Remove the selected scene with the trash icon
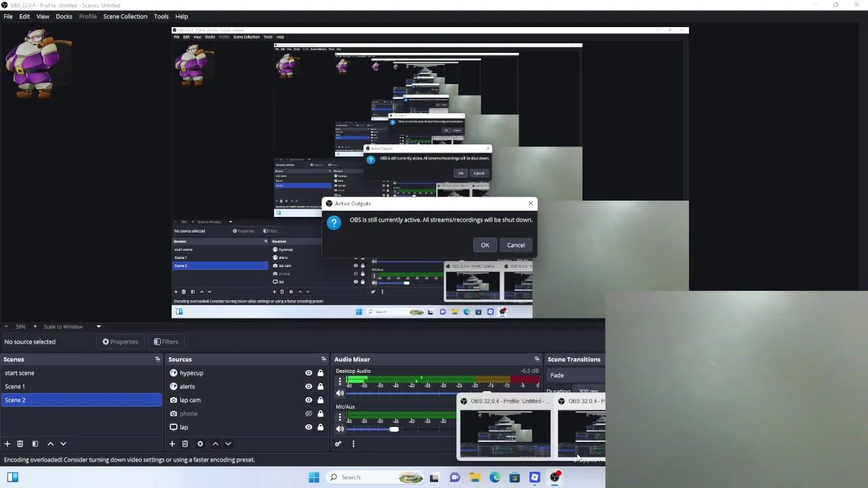 tap(20, 444)
